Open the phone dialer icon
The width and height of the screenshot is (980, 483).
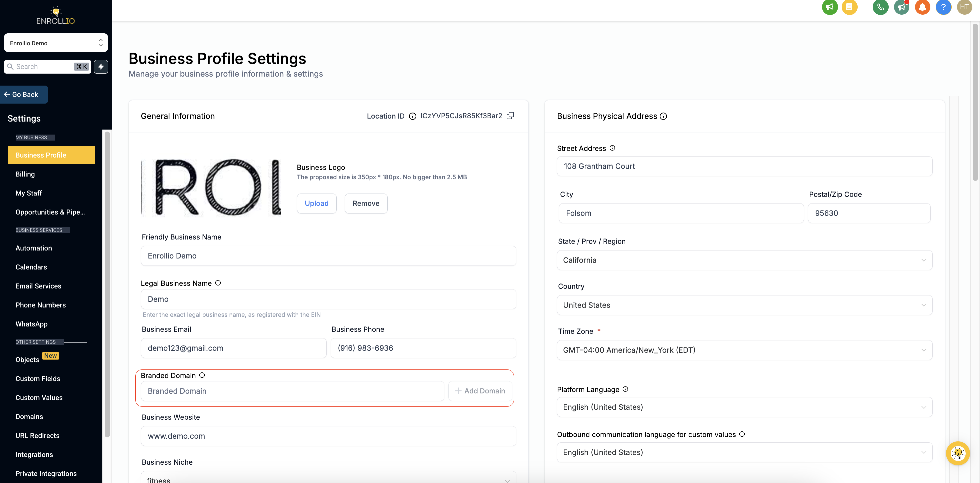click(x=880, y=7)
